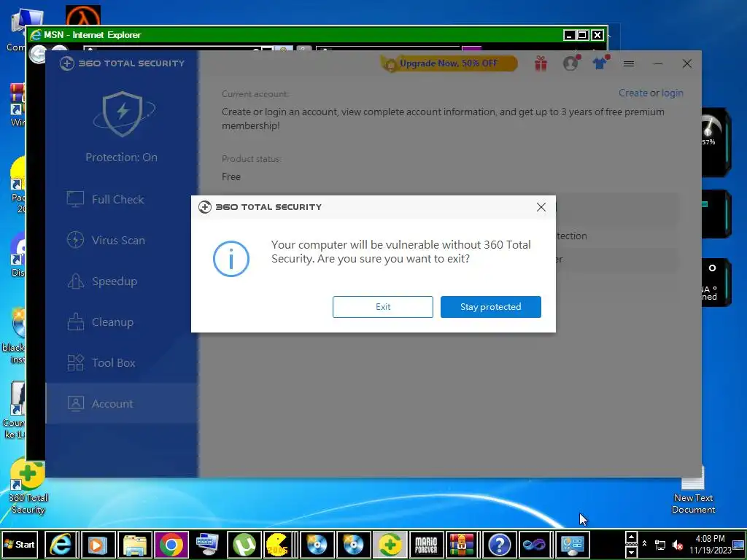Close the 360 Total Security main window
The width and height of the screenshot is (747, 560).
(687, 63)
